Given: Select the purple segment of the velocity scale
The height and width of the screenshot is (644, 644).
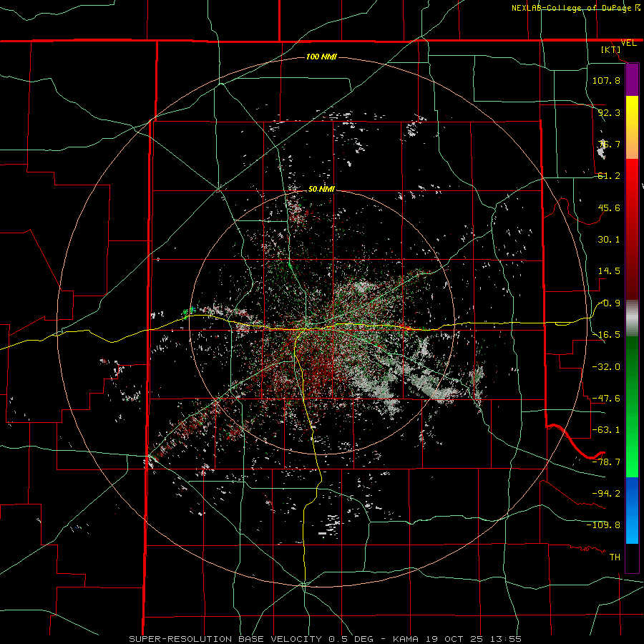Looking at the screenshot, I should coord(632,79).
